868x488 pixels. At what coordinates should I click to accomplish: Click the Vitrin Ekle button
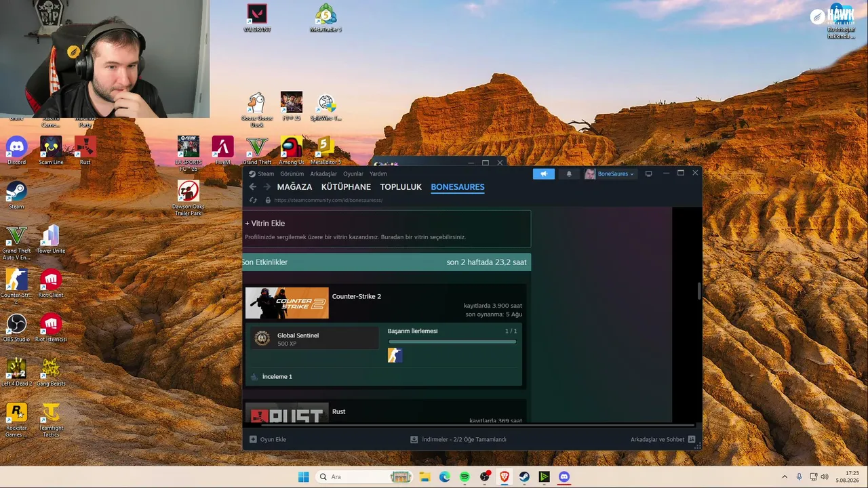[265, 223]
